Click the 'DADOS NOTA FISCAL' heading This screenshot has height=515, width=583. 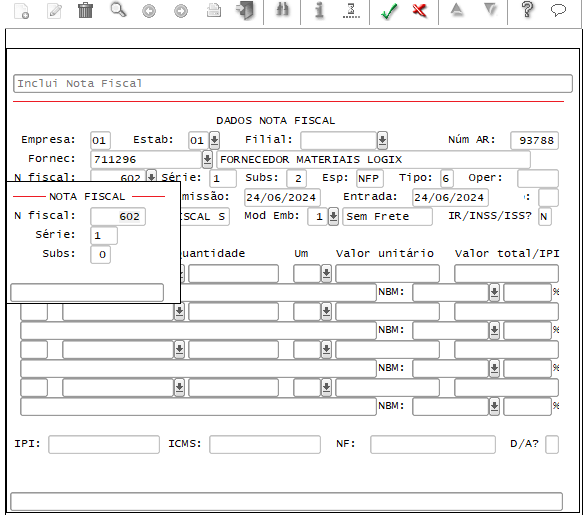pyautogui.click(x=276, y=120)
